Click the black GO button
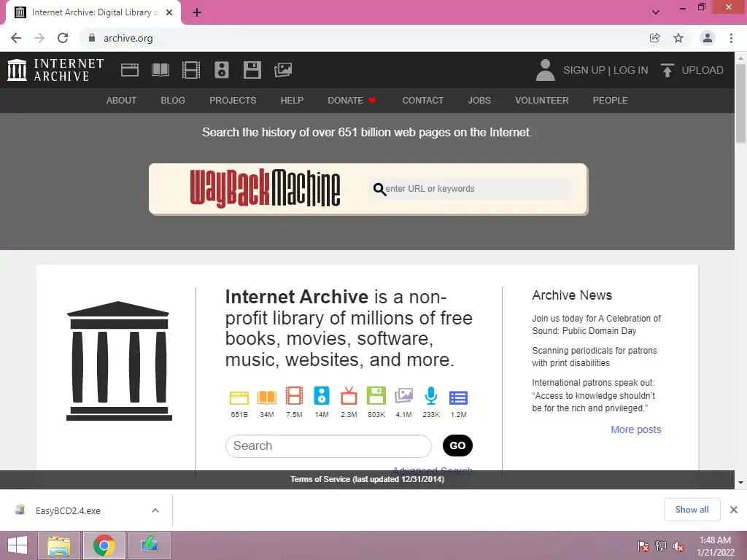The image size is (747, 560). point(457,446)
